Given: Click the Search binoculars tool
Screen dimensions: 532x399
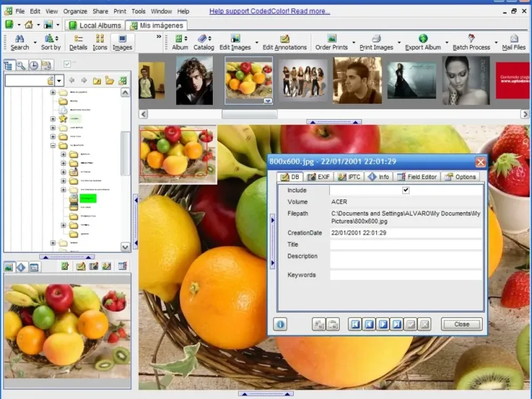Looking at the screenshot, I should (x=19, y=43).
